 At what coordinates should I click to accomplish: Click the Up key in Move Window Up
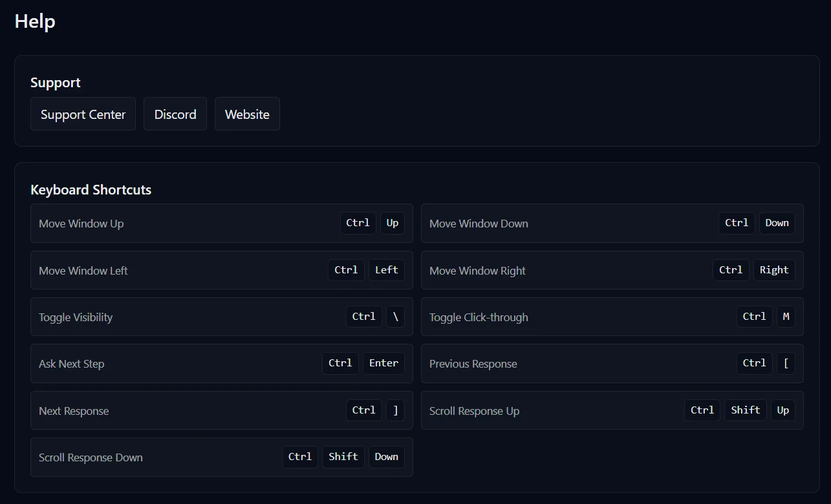click(393, 223)
